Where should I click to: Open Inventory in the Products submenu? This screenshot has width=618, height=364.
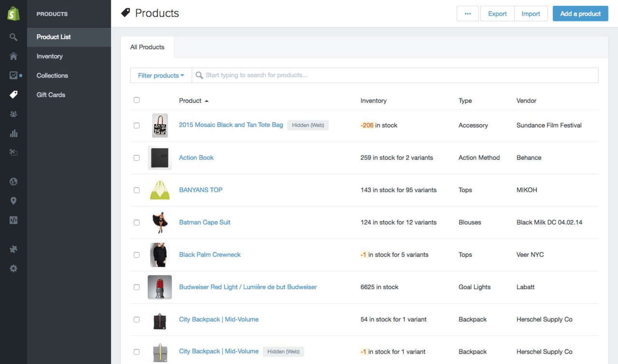[x=49, y=56]
